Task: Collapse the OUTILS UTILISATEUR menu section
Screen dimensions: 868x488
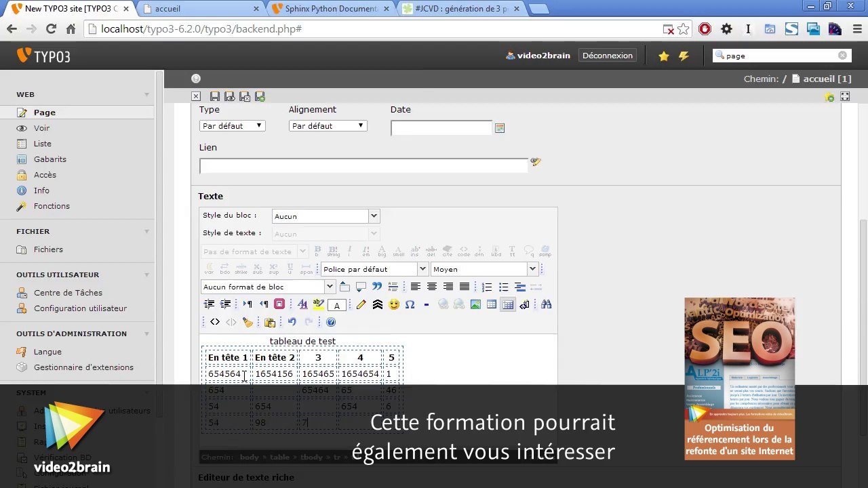Action: 146,274
